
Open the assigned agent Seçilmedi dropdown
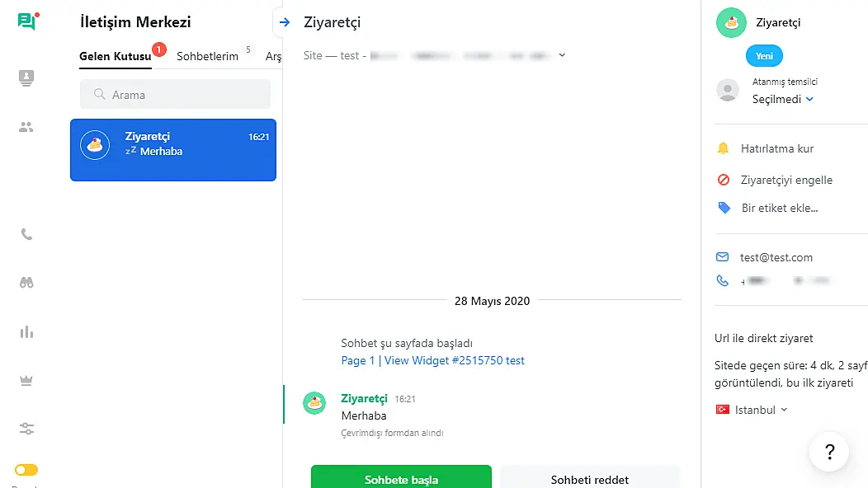[783, 99]
